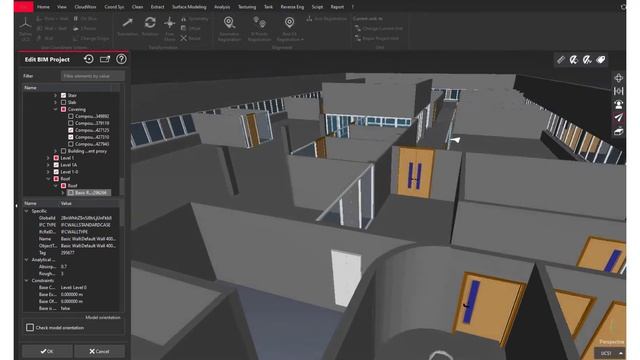Open the Home ribbon tab
Screen dimensions: 640x360
(x=43, y=7)
